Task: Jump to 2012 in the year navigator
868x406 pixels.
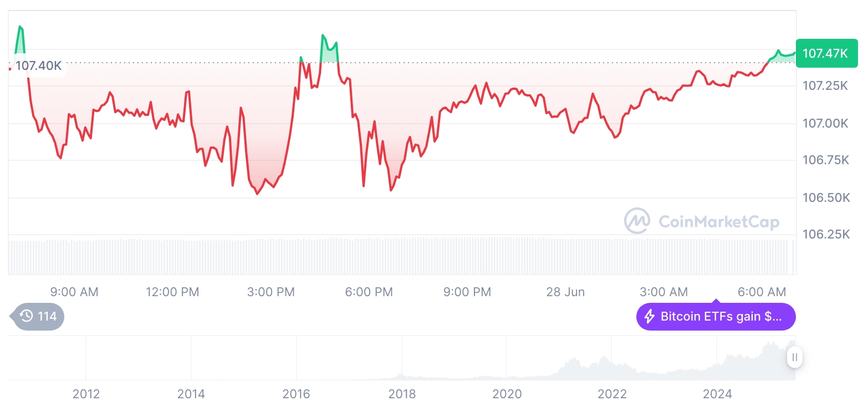Action: [86, 394]
